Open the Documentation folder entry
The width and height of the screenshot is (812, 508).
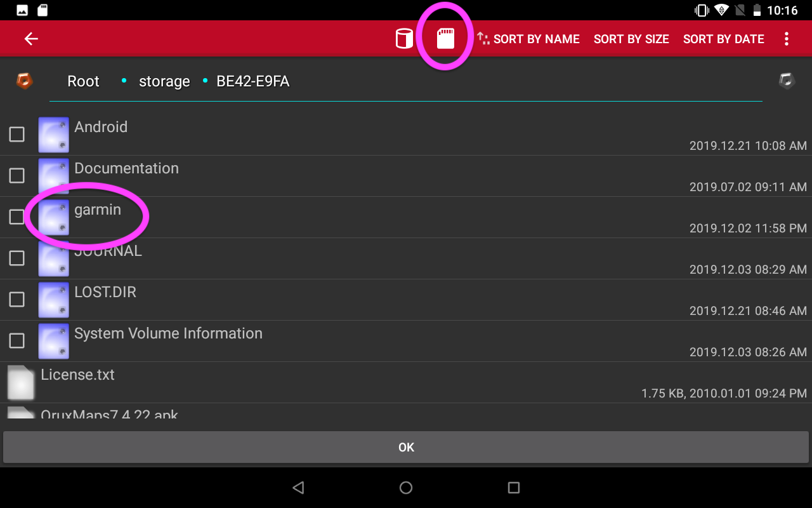[406, 176]
